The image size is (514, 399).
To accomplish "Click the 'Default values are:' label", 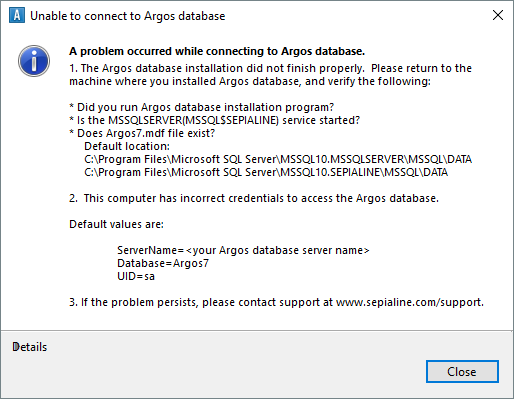I will pos(116,224).
